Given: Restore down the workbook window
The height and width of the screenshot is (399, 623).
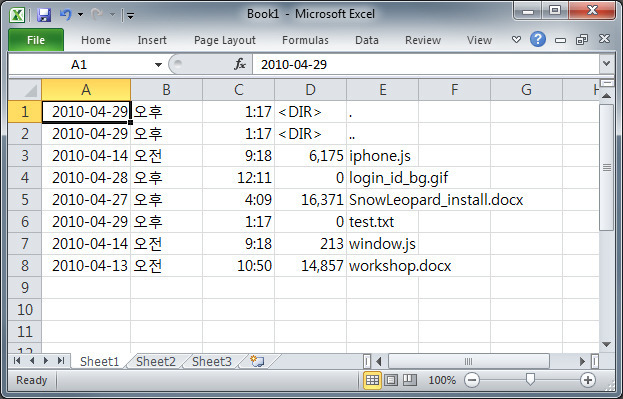Looking at the screenshot, I should tap(582, 39).
